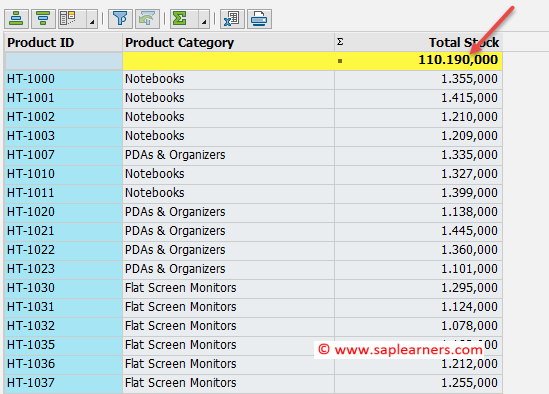Click stock value 1.360,000
Screen dimensions: 549x394
point(469,250)
